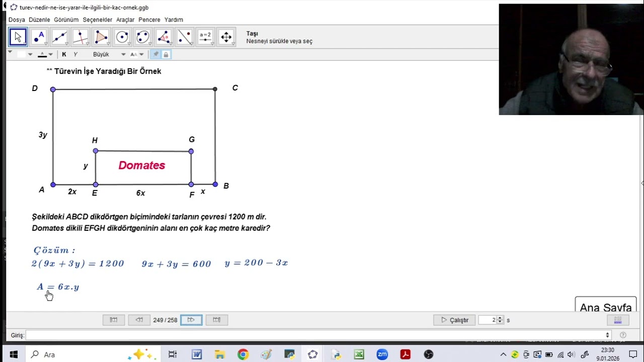644x362 pixels.
Task: Show hidden system tray icons chevron
Action: coord(503,354)
